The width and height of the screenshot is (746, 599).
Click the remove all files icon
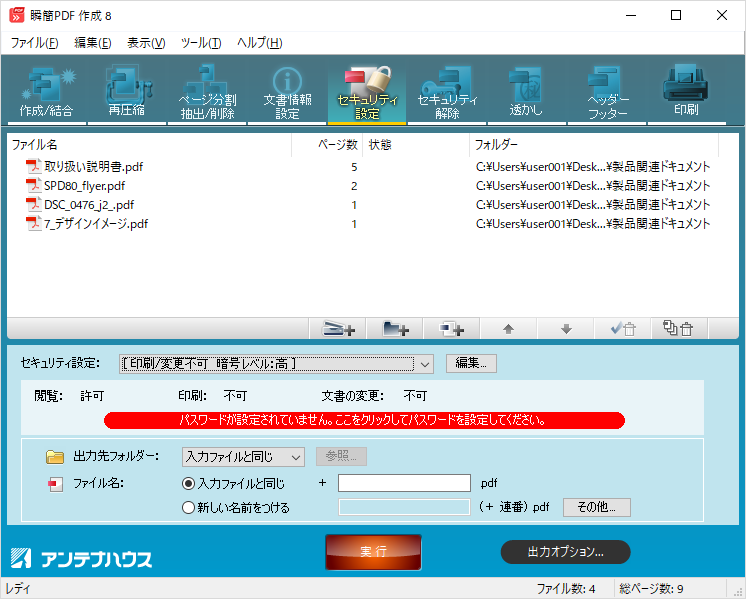(x=679, y=329)
